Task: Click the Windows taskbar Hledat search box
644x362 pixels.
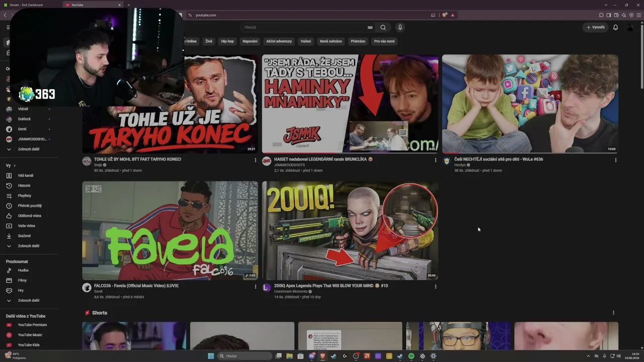Action: click(x=245, y=356)
